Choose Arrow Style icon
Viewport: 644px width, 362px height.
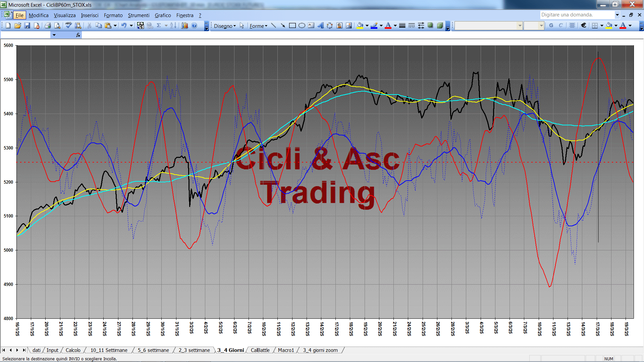tap(421, 25)
